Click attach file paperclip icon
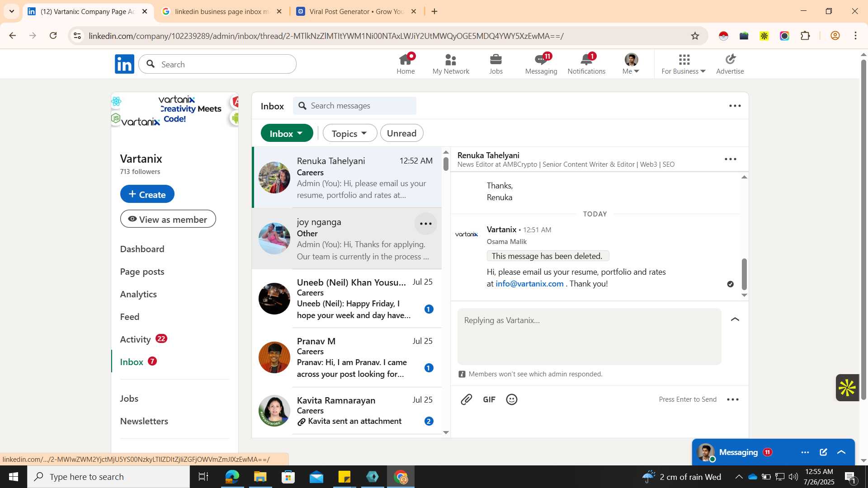Image resolution: width=868 pixels, height=488 pixels. [x=467, y=399]
